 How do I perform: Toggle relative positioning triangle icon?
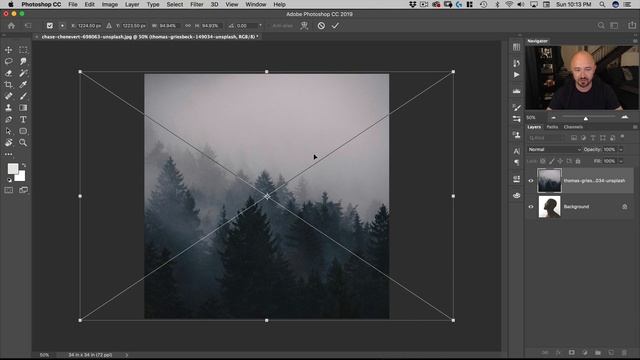(x=109, y=26)
